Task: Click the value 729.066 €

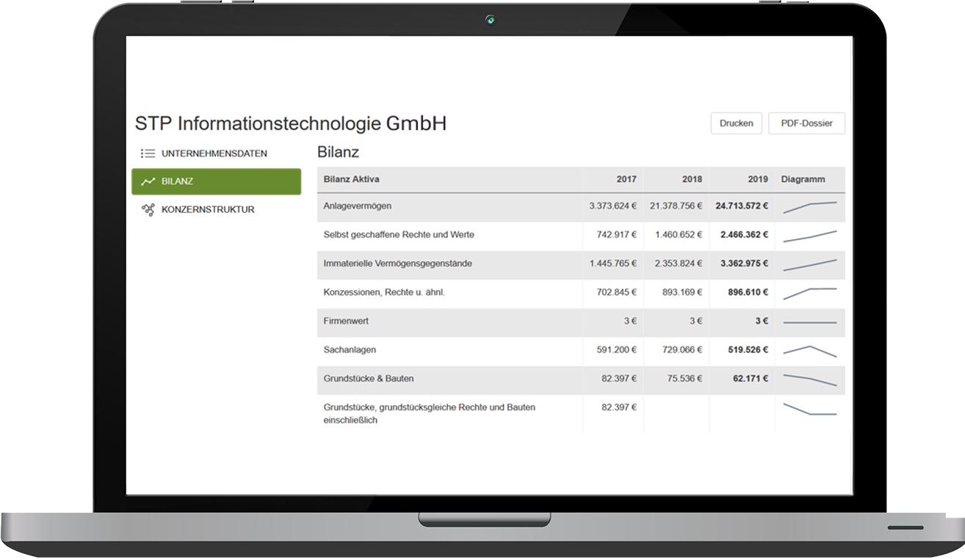Action: point(682,350)
